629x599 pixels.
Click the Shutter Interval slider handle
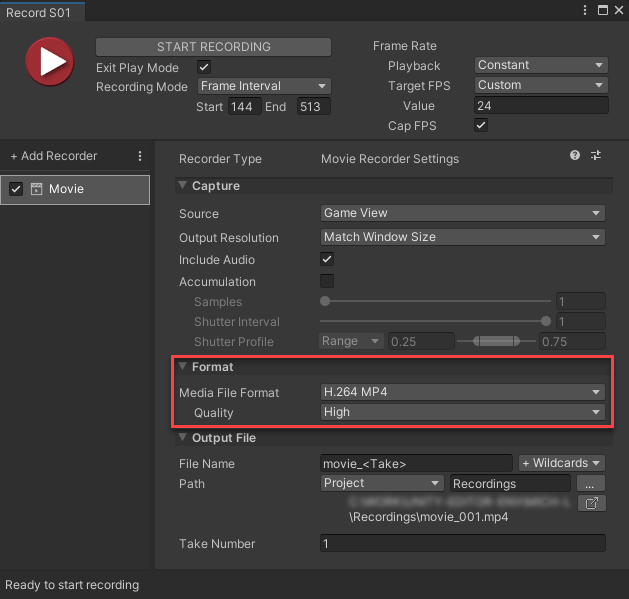point(545,322)
